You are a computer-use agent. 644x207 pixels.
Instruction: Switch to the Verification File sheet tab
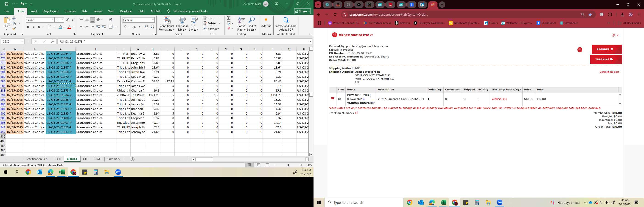(37, 159)
